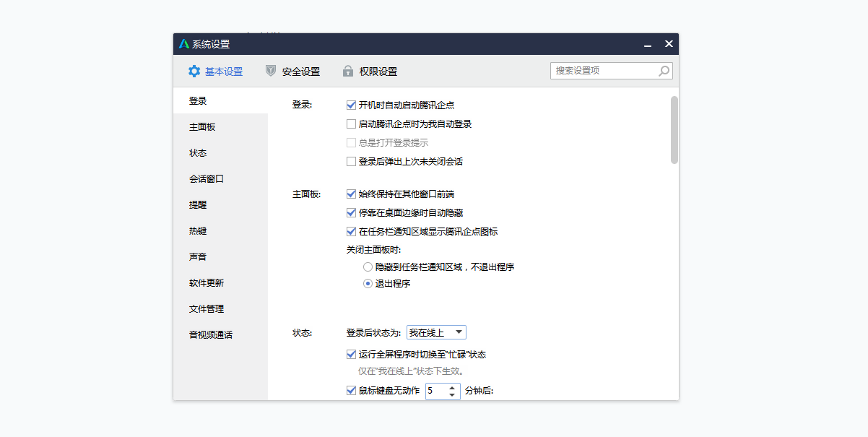Select 提醒 in the sidebar

click(x=220, y=204)
